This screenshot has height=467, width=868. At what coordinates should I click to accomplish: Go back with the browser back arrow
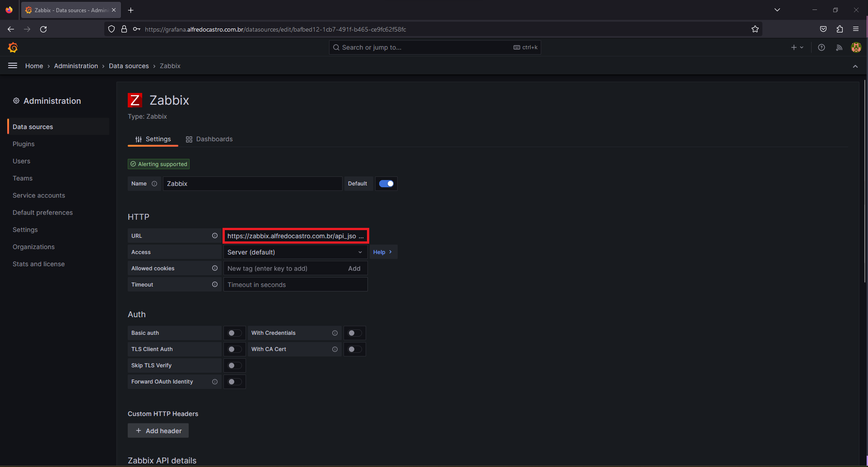(x=11, y=29)
